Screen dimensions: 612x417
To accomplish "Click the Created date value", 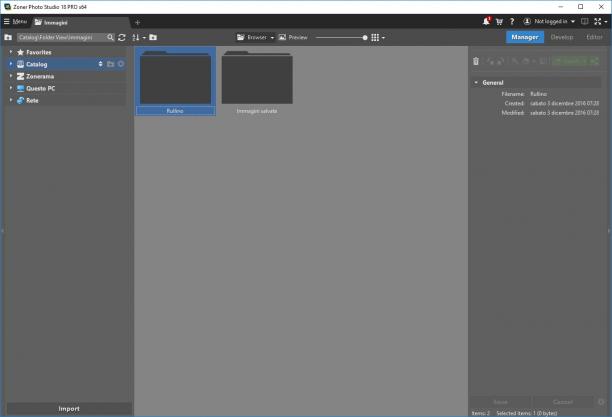I will click(564, 103).
